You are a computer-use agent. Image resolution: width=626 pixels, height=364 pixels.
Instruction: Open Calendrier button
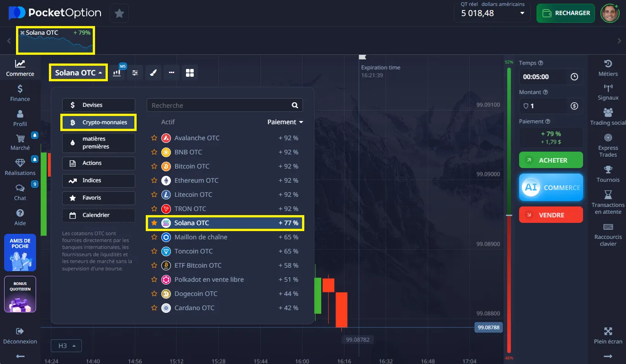pos(99,215)
